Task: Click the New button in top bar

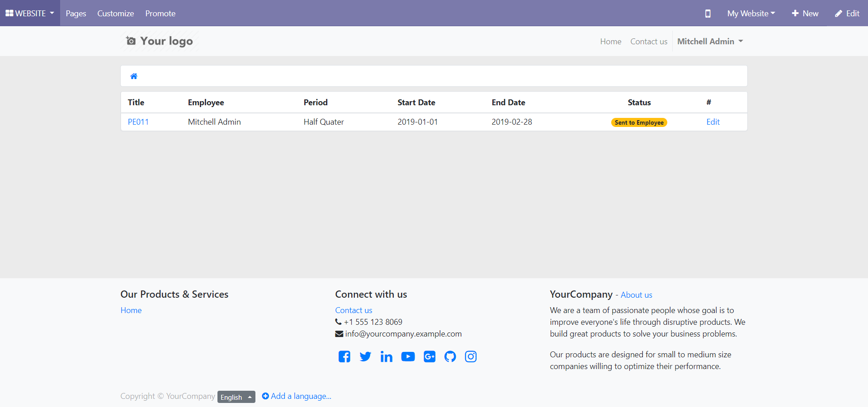Action: [805, 14]
